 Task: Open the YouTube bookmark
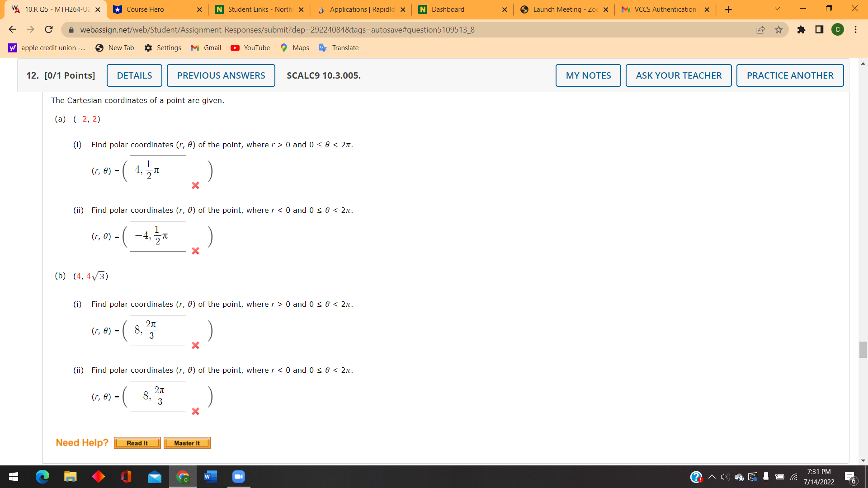(250, 47)
